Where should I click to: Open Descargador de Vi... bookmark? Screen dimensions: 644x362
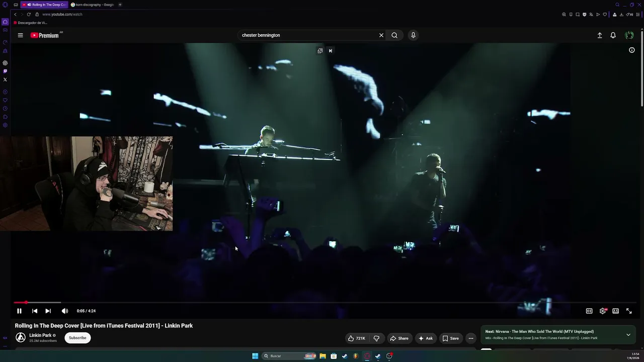31,23
